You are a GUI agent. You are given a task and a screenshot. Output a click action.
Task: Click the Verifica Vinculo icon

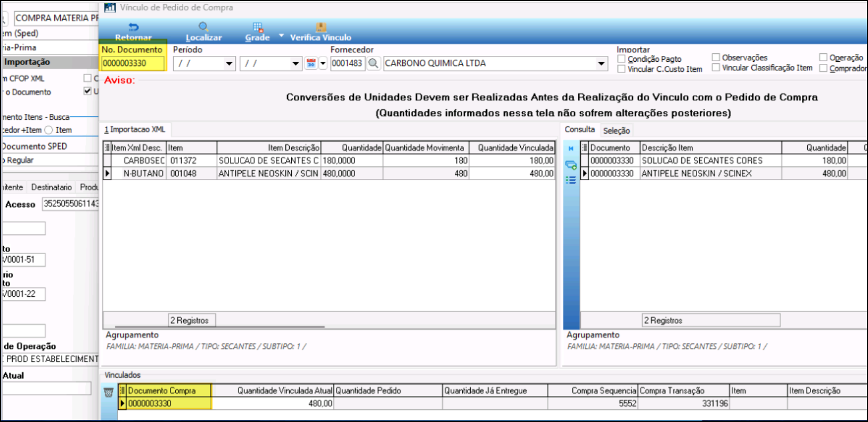[x=321, y=27]
